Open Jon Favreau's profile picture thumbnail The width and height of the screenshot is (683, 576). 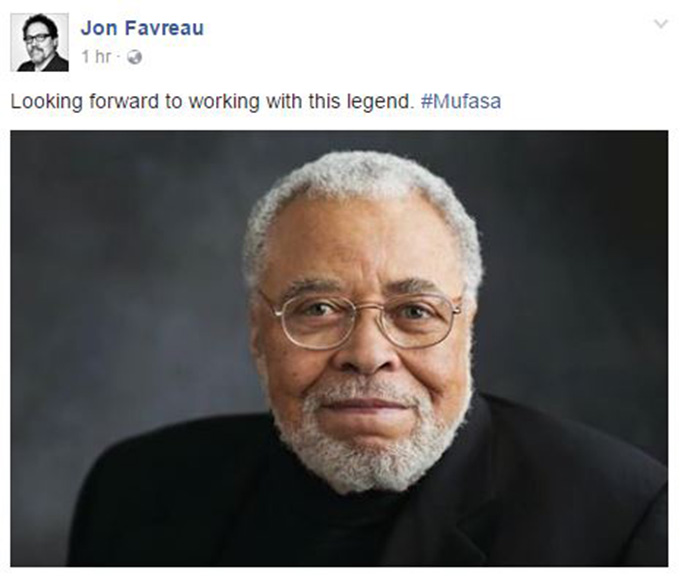click(40, 42)
